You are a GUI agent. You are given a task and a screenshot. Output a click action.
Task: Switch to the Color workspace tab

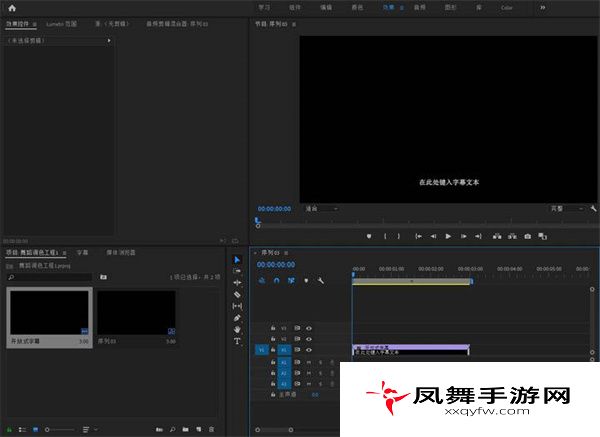tap(507, 8)
